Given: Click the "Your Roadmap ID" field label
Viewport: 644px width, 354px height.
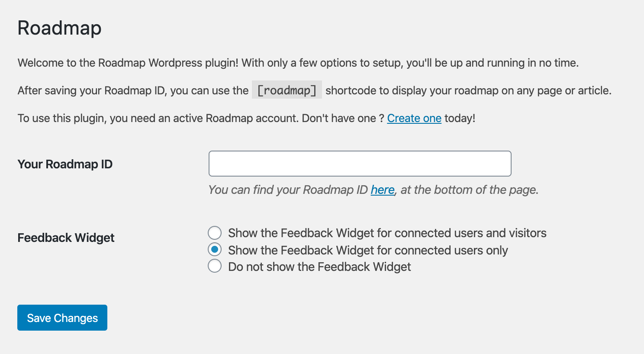Looking at the screenshot, I should (65, 164).
